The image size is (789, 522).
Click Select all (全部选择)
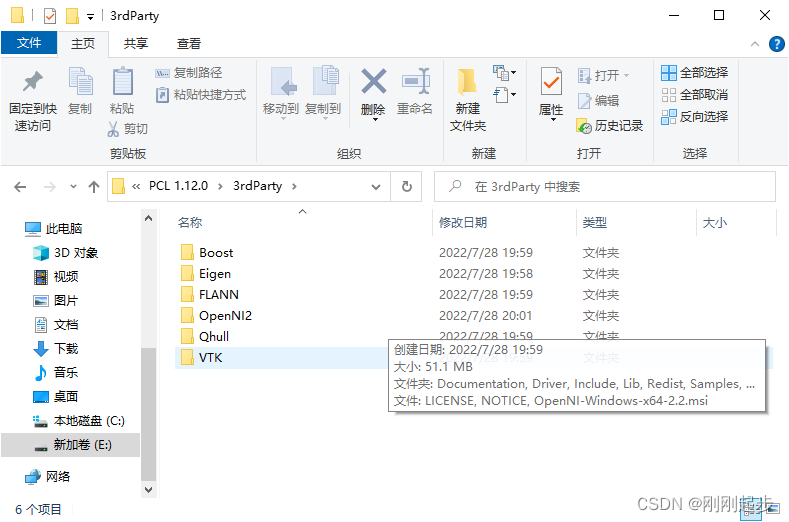pos(694,73)
